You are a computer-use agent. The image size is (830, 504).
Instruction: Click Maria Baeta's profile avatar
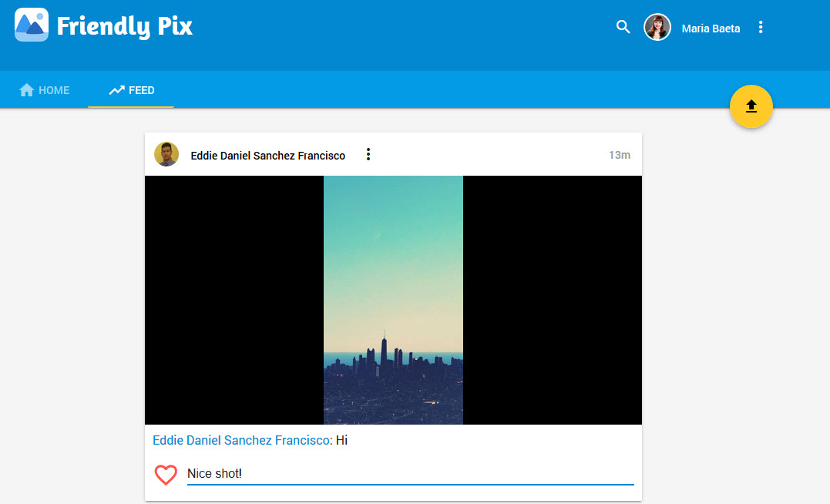tap(657, 28)
